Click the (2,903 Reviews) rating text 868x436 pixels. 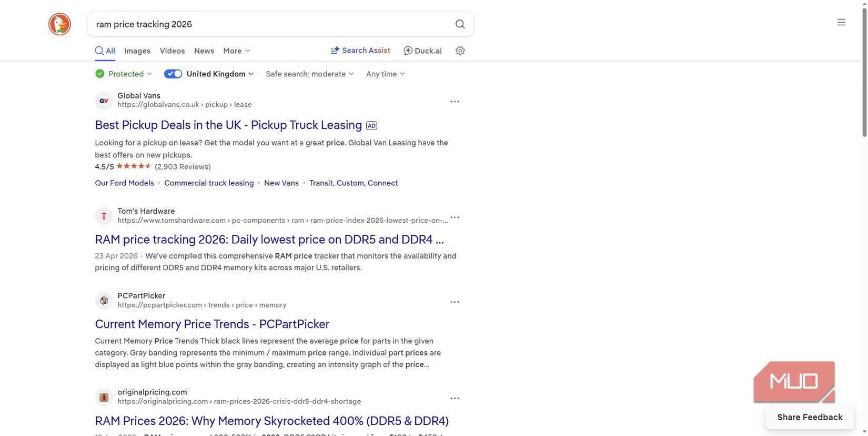coord(183,166)
